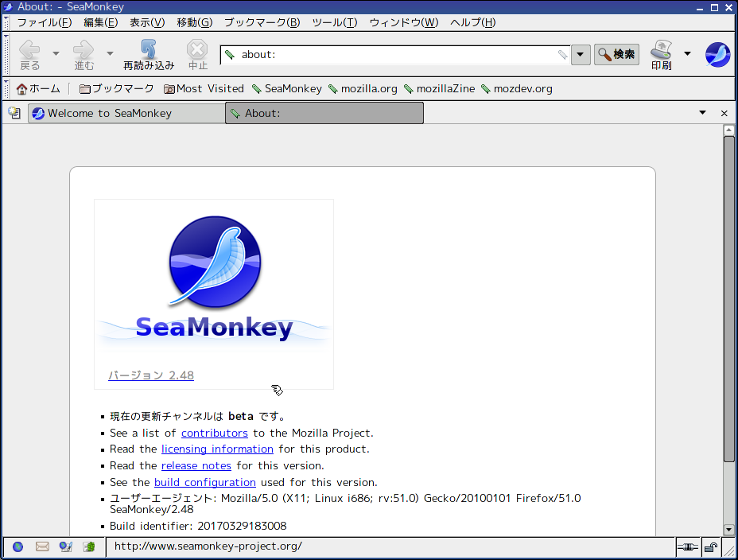
Task: Expand the back history dropdown arrow
Action: (56, 53)
